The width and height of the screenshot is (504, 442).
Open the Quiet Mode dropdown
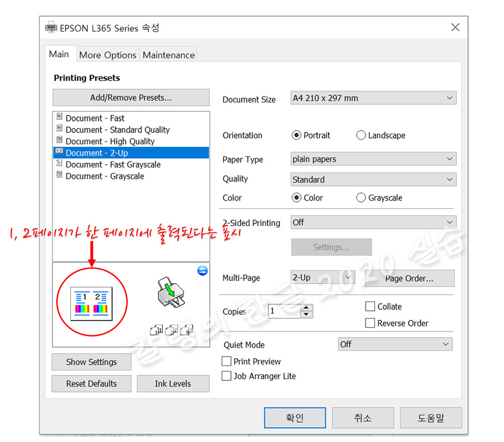(x=395, y=344)
